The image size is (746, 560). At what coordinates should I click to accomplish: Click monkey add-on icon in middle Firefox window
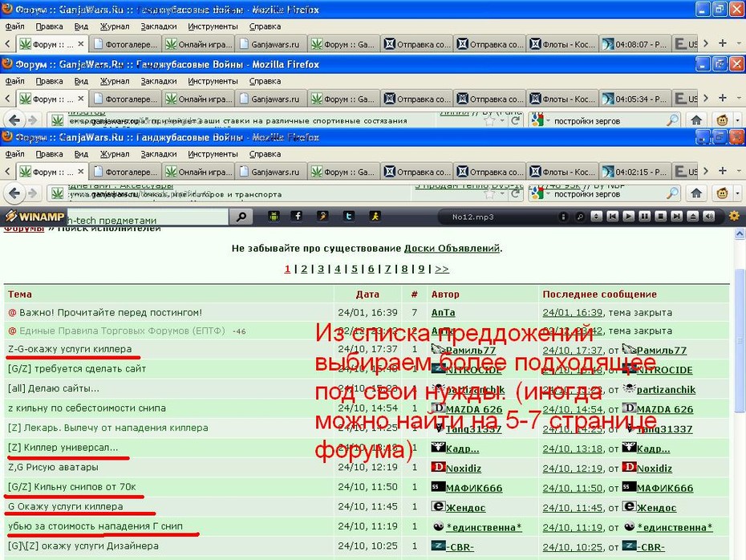pos(722,120)
